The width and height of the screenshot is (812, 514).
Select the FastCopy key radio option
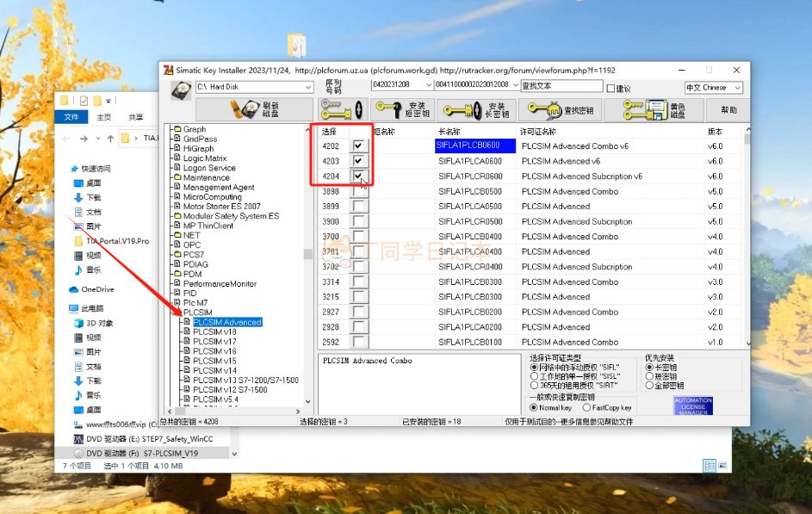(586, 407)
